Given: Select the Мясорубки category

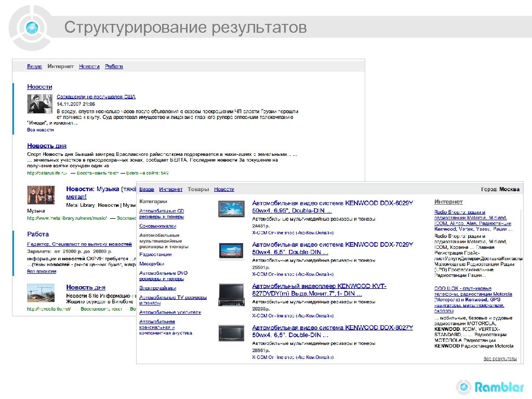Looking at the screenshot, I should click(x=152, y=264).
